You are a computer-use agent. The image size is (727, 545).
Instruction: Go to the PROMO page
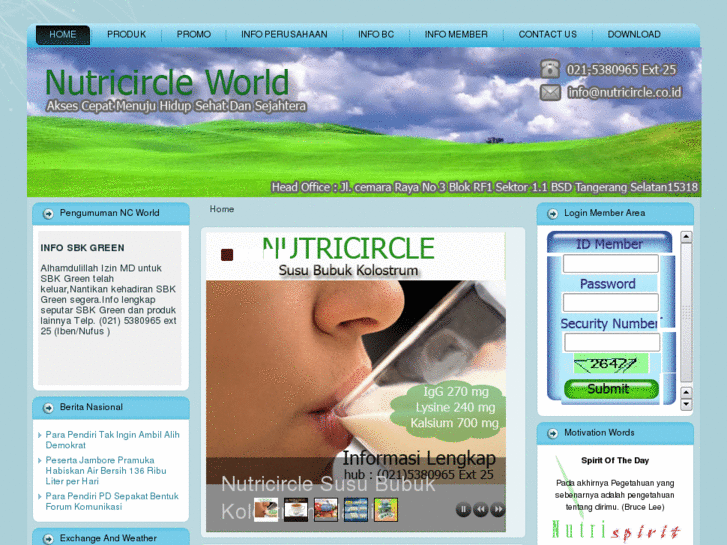(x=194, y=35)
